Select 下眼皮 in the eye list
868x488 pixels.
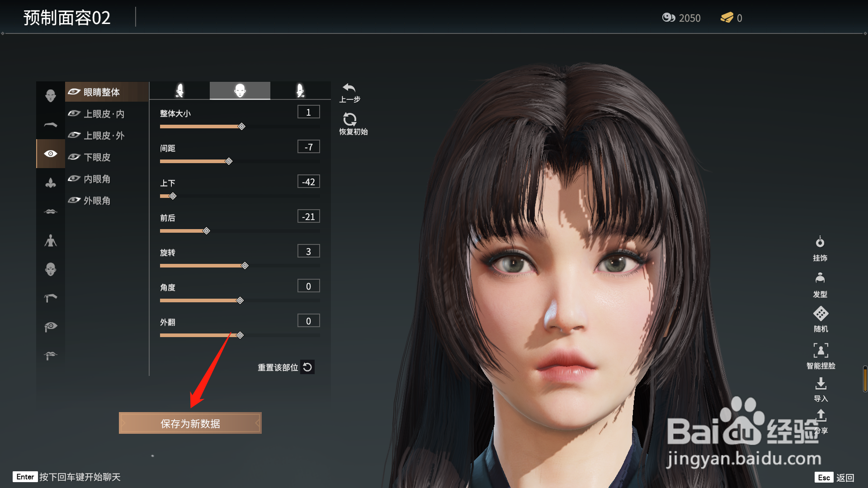tap(97, 157)
